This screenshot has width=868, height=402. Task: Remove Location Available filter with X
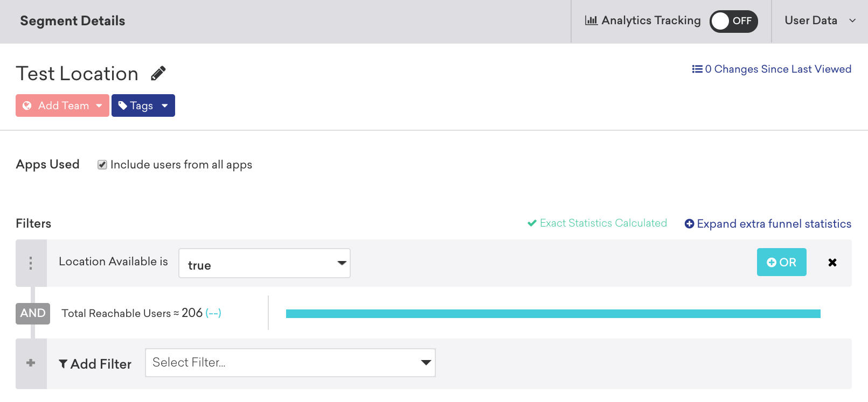point(832,262)
